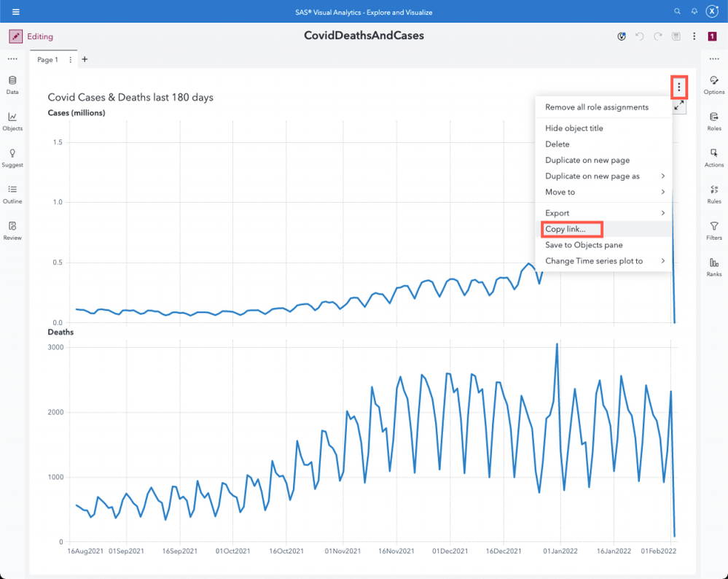Open the Objects pane

12,120
